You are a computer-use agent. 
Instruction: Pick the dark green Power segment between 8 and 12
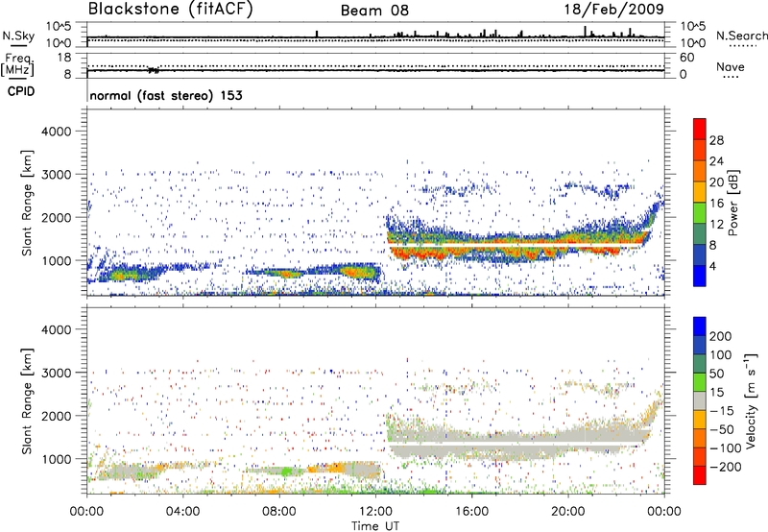tap(700, 234)
